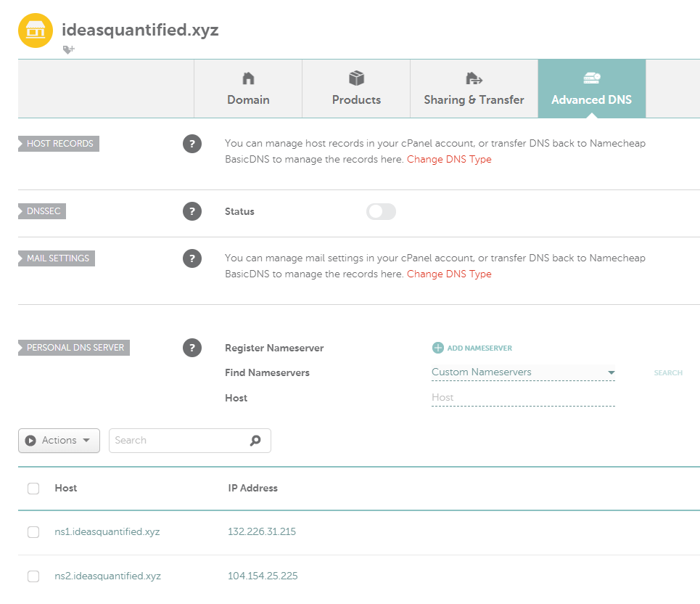This screenshot has width=700, height=604.
Task: Click the Domain tab house icon
Action: point(248,78)
